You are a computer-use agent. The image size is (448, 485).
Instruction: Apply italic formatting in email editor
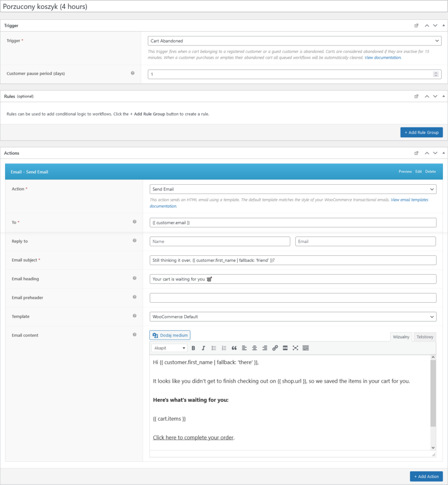[203, 348]
